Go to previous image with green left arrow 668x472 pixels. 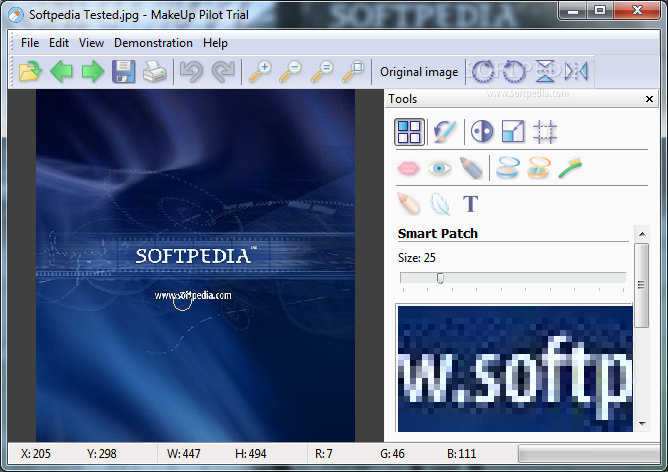coord(62,71)
